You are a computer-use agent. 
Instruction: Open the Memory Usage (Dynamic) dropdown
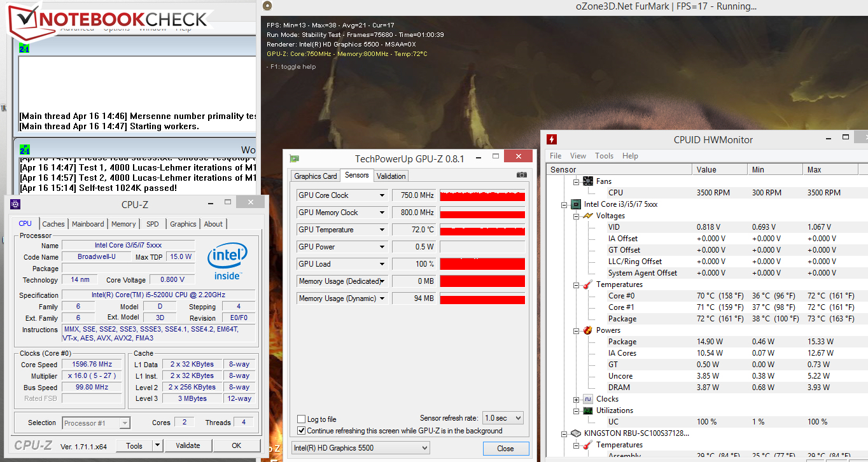(x=382, y=298)
